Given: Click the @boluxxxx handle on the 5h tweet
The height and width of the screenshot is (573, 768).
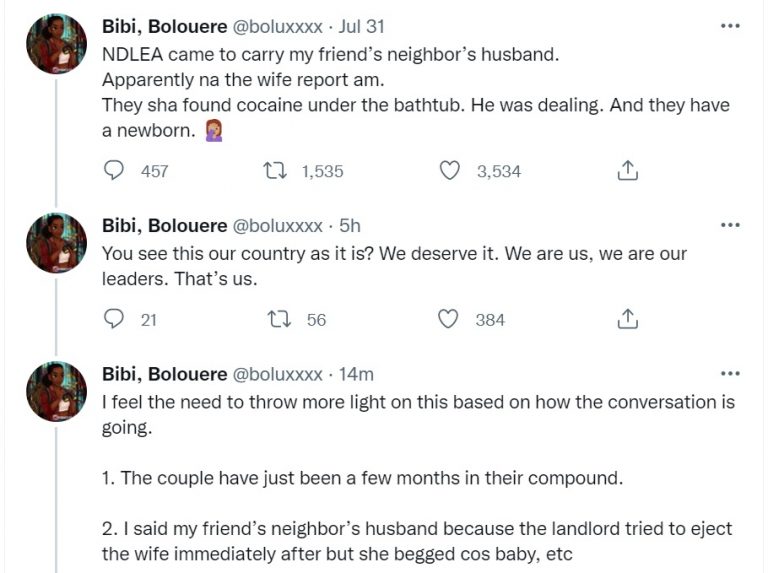Looking at the screenshot, I should tap(277, 226).
